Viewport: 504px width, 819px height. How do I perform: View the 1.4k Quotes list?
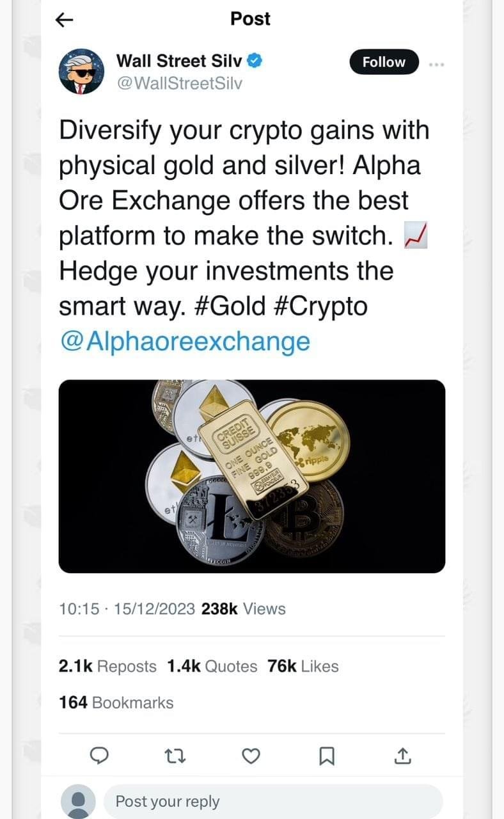(x=212, y=666)
